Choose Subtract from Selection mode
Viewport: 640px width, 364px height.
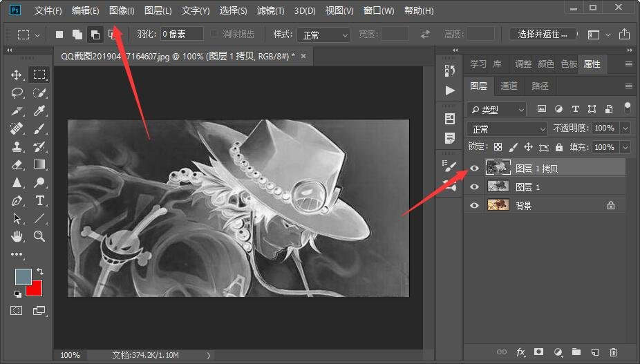point(95,35)
